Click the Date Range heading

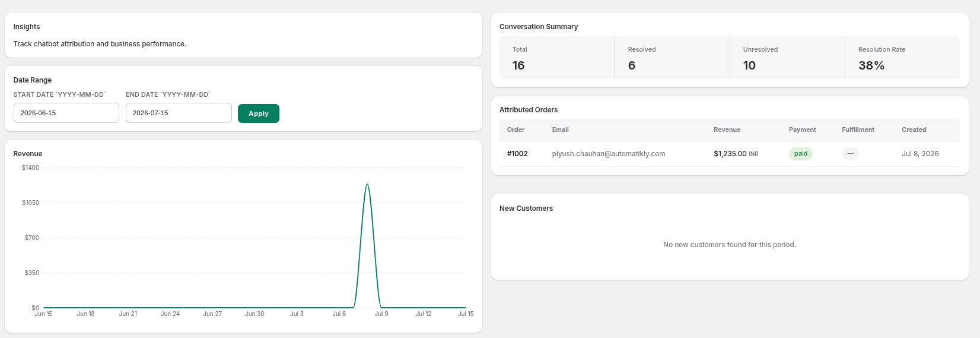pyautogui.click(x=33, y=80)
